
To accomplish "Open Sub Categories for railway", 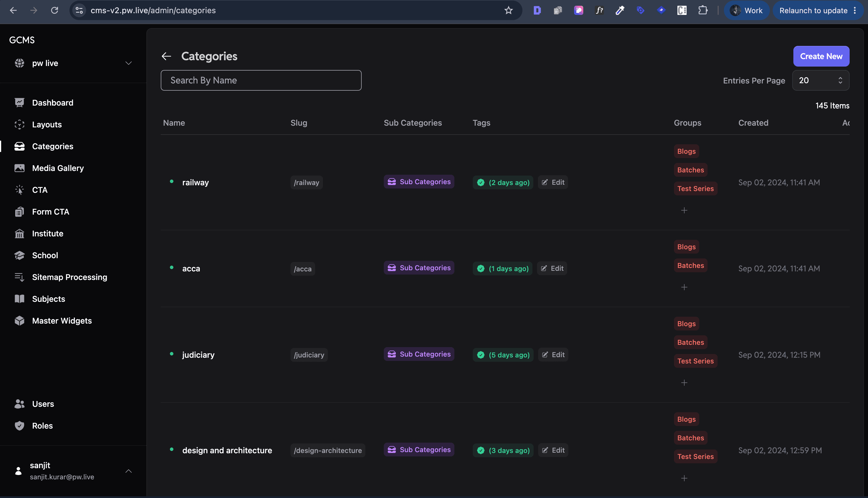I will tap(419, 182).
